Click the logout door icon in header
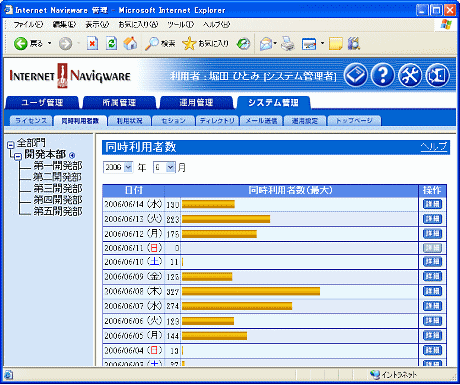This screenshot has width=460, height=385. pyautogui.click(x=437, y=76)
